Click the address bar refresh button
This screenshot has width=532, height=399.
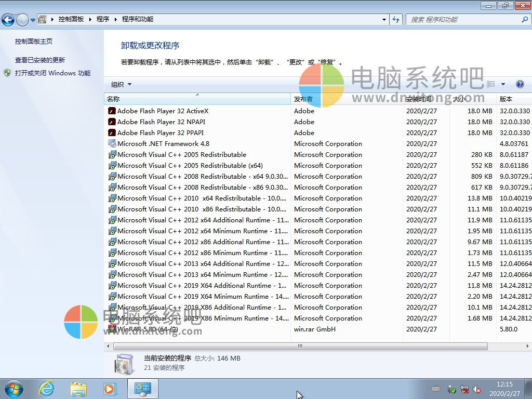(395, 19)
